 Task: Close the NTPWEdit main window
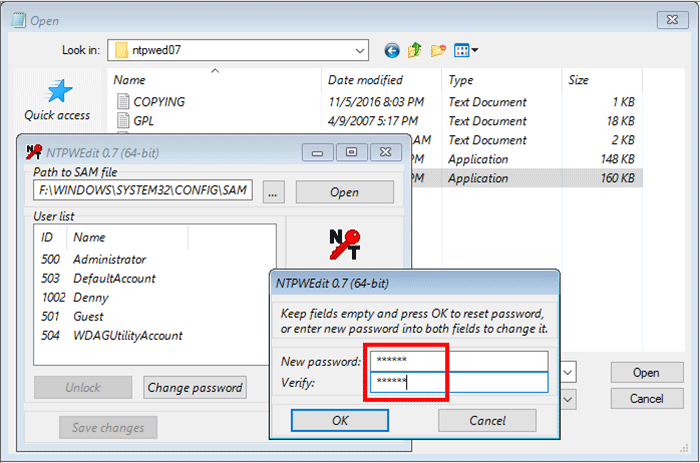tap(385, 153)
